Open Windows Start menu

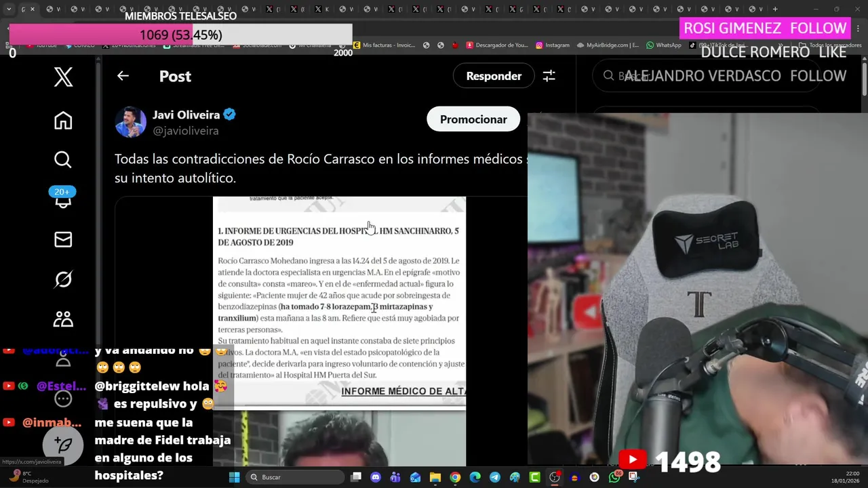(x=234, y=477)
